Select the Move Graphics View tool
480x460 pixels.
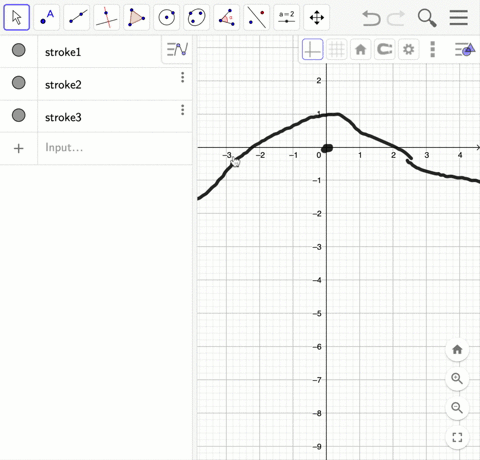(x=317, y=17)
